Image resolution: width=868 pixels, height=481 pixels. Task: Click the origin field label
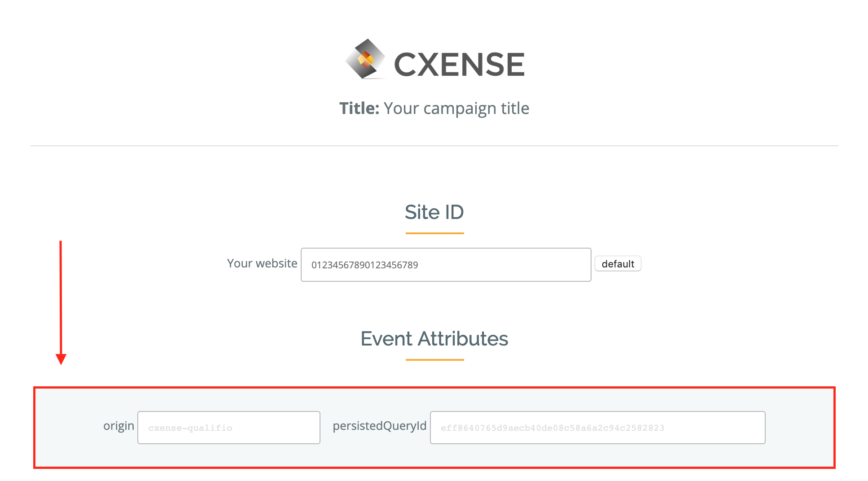click(x=118, y=426)
